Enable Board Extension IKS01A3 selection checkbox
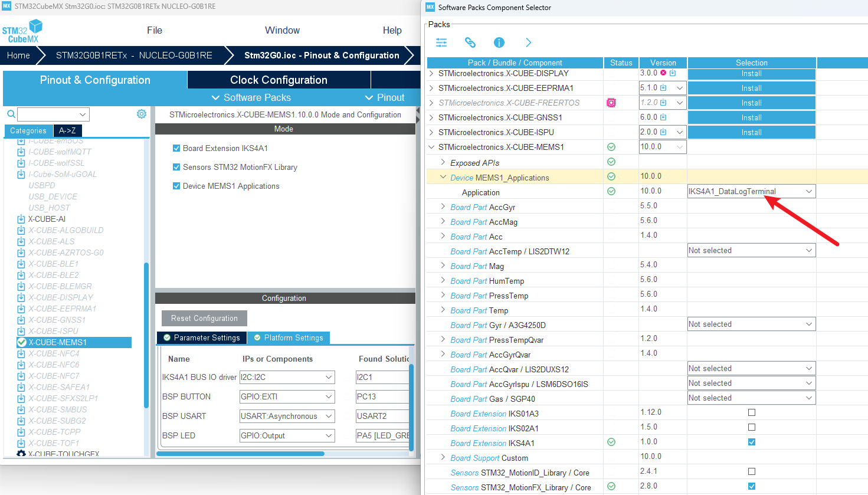 click(752, 412)
